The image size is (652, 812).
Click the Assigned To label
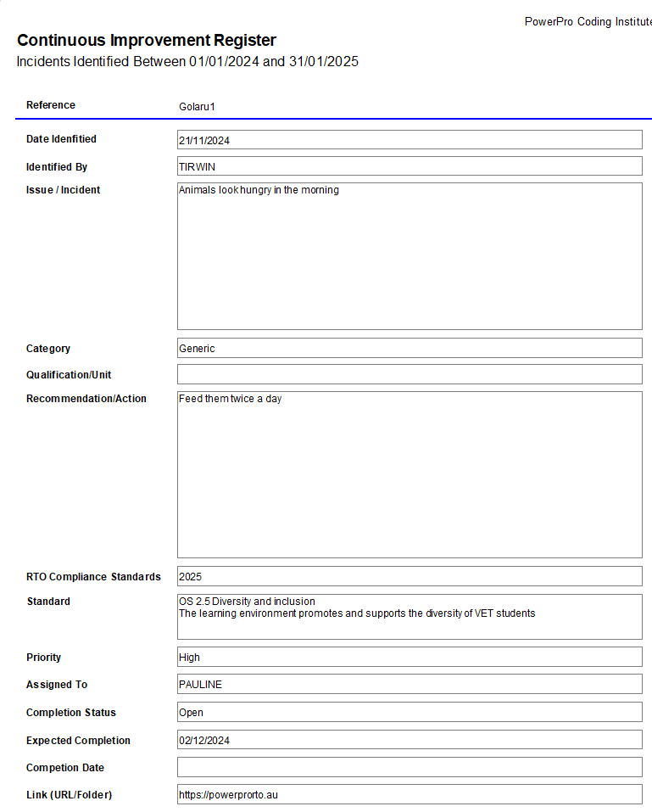(57, 685)
